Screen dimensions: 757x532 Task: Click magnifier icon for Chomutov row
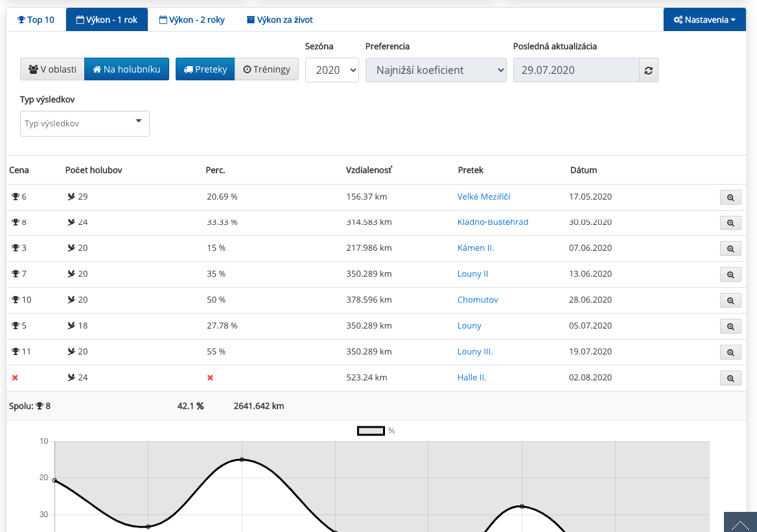pyautogui.click(x=730, y=300)
